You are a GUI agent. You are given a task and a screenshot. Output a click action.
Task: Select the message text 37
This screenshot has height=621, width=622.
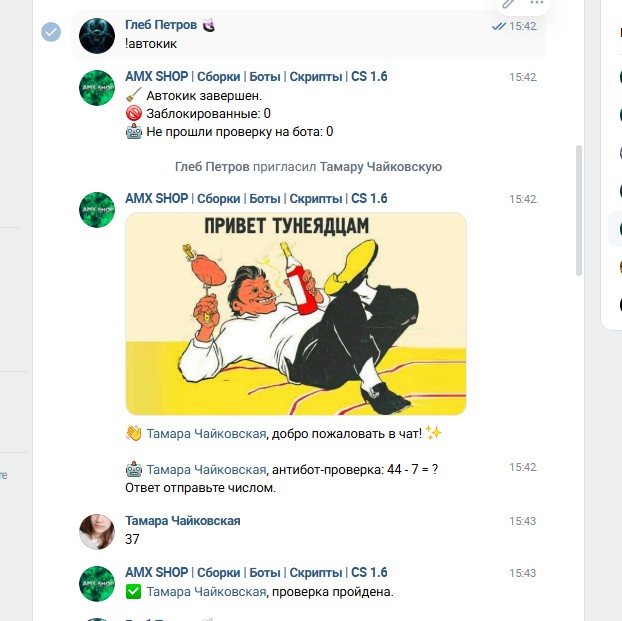pos(132,539)
